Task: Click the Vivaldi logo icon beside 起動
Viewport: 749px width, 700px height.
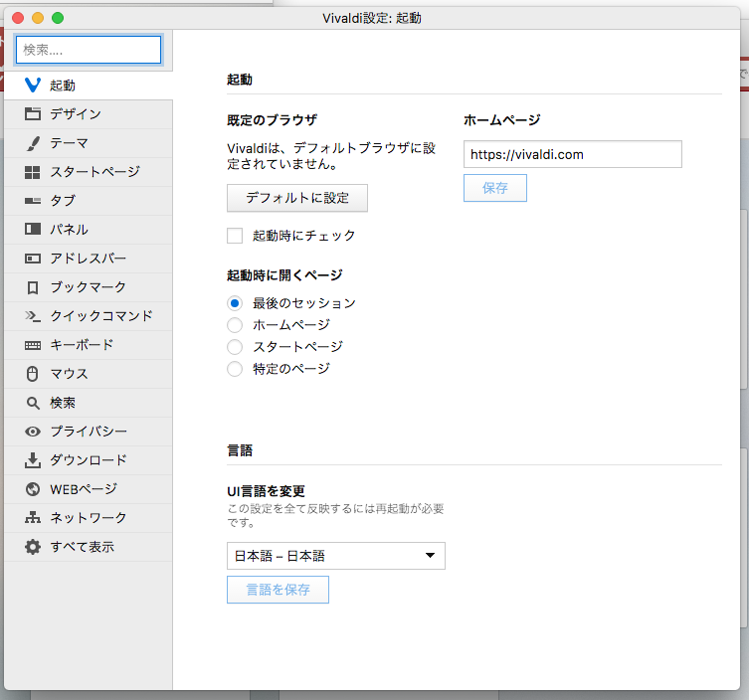Action: click(x=33, y=86)
